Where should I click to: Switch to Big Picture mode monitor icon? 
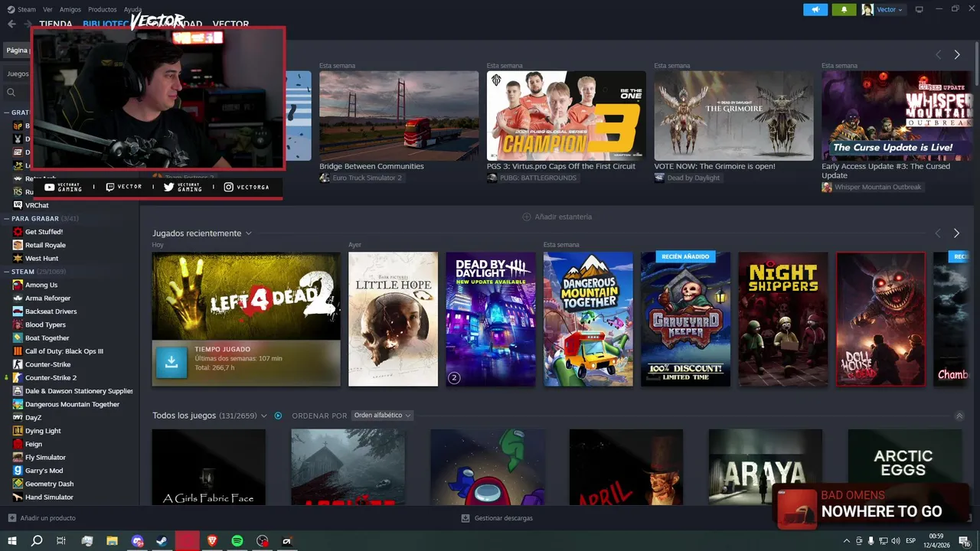(920, 9)
